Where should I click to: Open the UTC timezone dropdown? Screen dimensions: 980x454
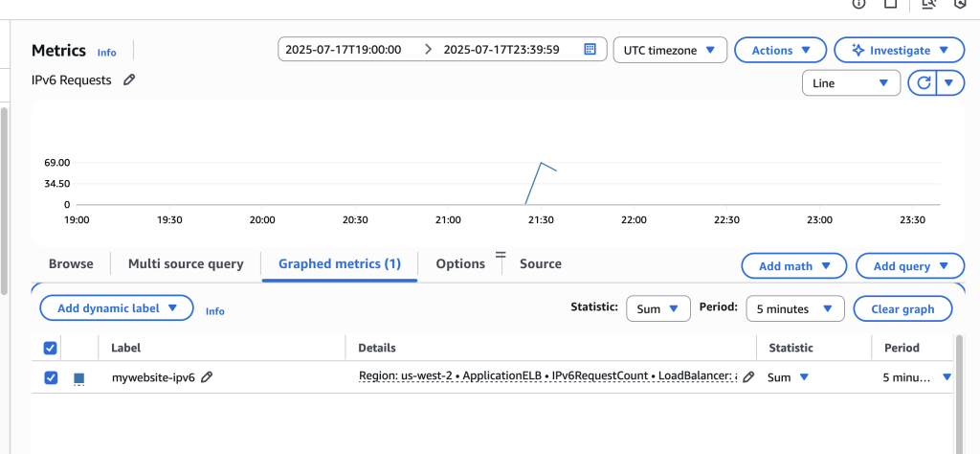point(669,50)
